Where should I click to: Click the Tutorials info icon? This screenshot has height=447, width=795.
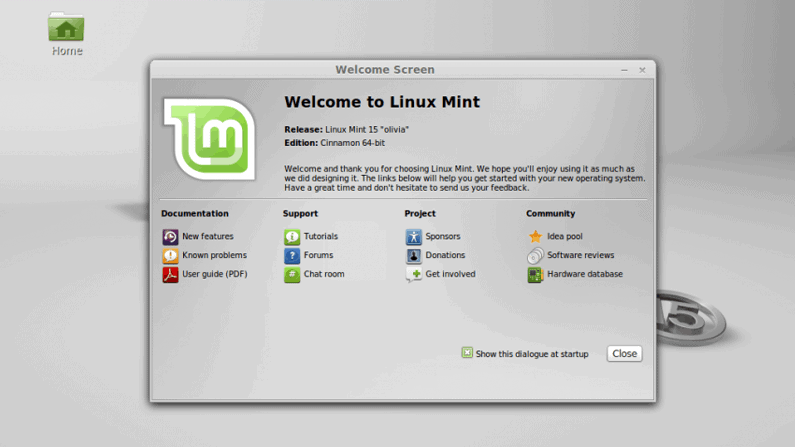click(x=292, y=237)
